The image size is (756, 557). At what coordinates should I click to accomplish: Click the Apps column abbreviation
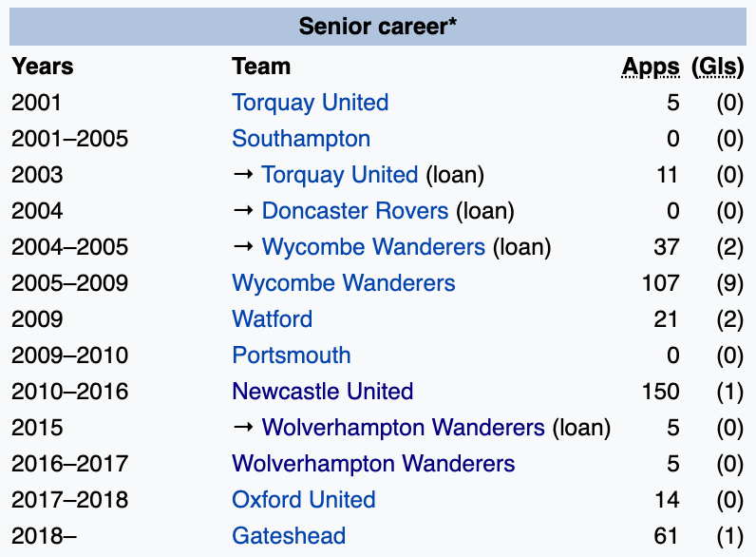(651, 67)
